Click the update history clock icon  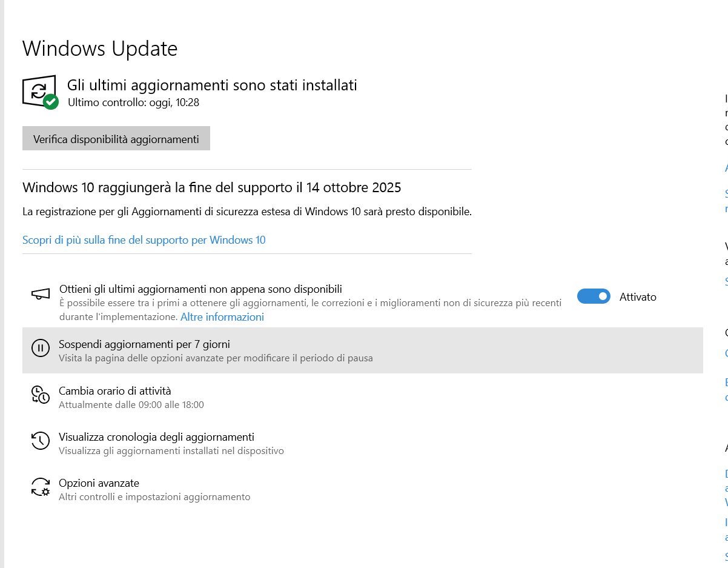coord(40,440)
